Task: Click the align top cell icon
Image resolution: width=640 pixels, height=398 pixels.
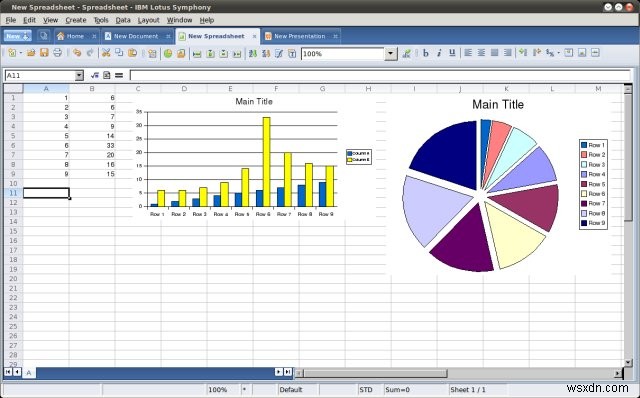Action: (569, 53)
